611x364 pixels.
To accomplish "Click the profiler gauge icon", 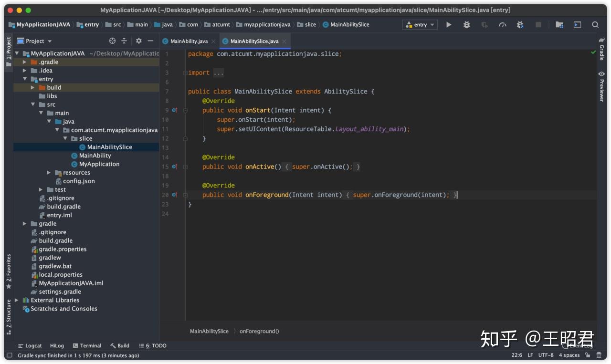I will coord(503,25).
